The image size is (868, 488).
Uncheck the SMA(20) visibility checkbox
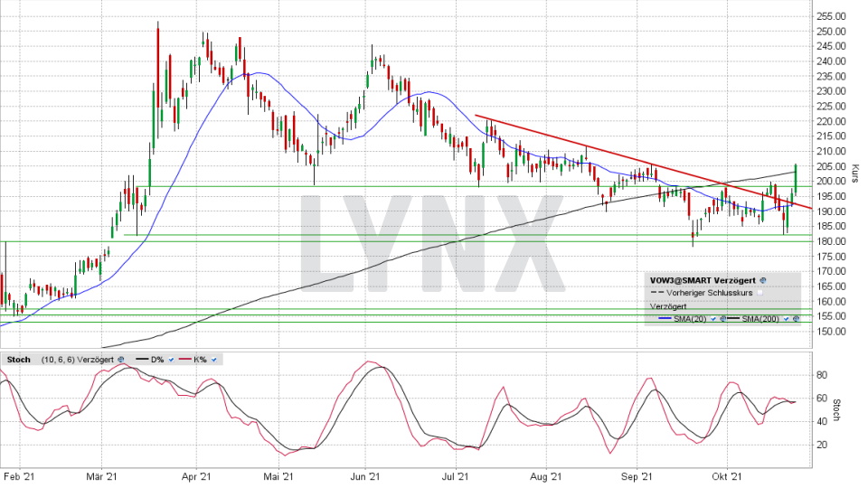click(x=713, y=319)
